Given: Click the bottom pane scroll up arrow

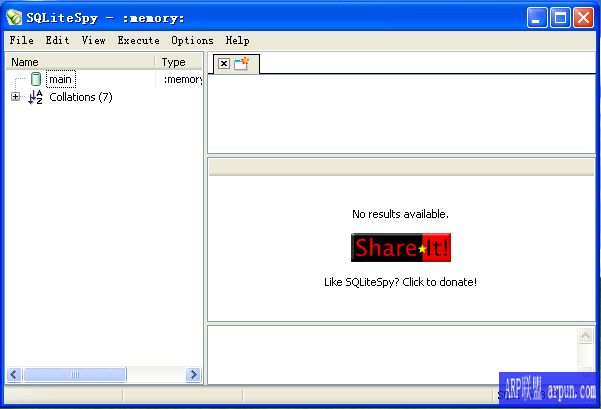Looking at the screenshot, I should pyautogui.click(x=585, y=336).
